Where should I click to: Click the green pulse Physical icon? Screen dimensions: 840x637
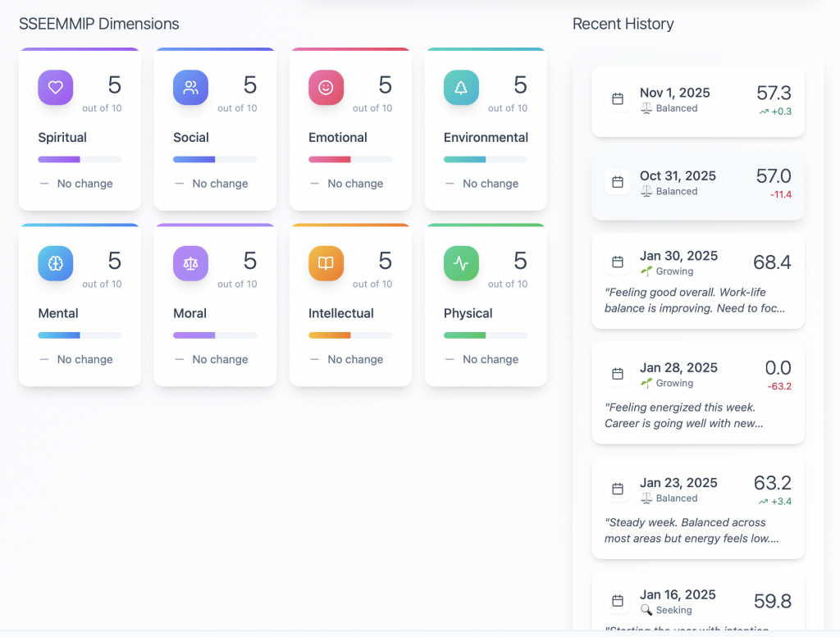point(461,263)
